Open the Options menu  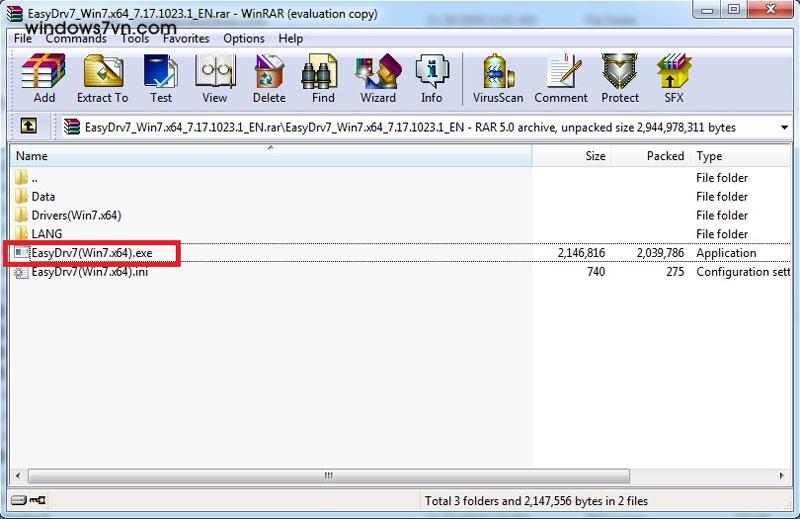click(244, 39)
